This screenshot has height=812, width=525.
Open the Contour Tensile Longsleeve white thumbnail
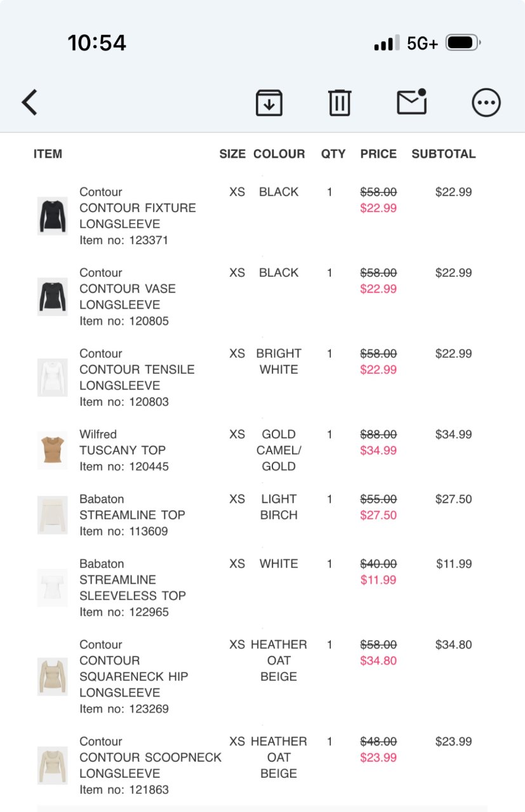click(52, 377)
